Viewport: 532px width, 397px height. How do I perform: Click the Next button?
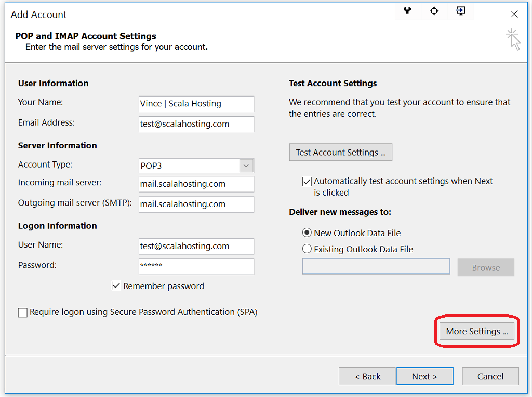[424, 376]
